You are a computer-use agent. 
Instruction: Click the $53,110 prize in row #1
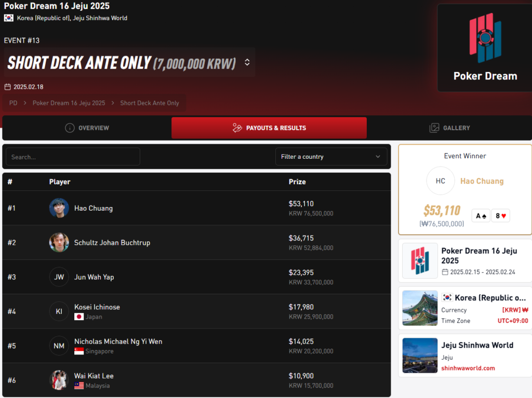coord(301,204)
